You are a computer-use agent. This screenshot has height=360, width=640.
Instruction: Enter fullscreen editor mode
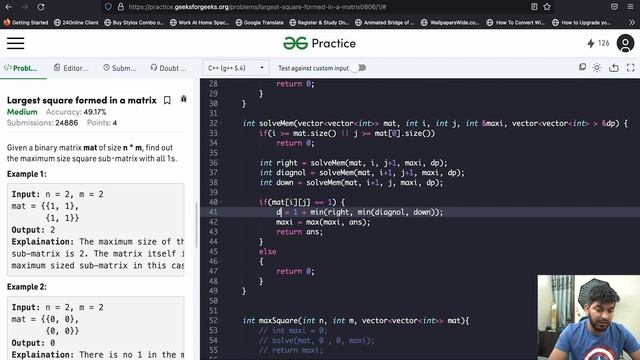631,68
